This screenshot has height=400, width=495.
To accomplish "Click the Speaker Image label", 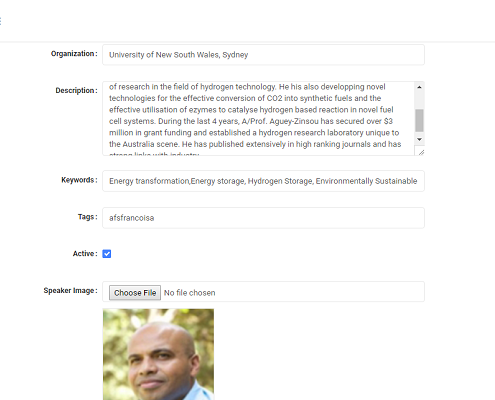I will (70, 291).
